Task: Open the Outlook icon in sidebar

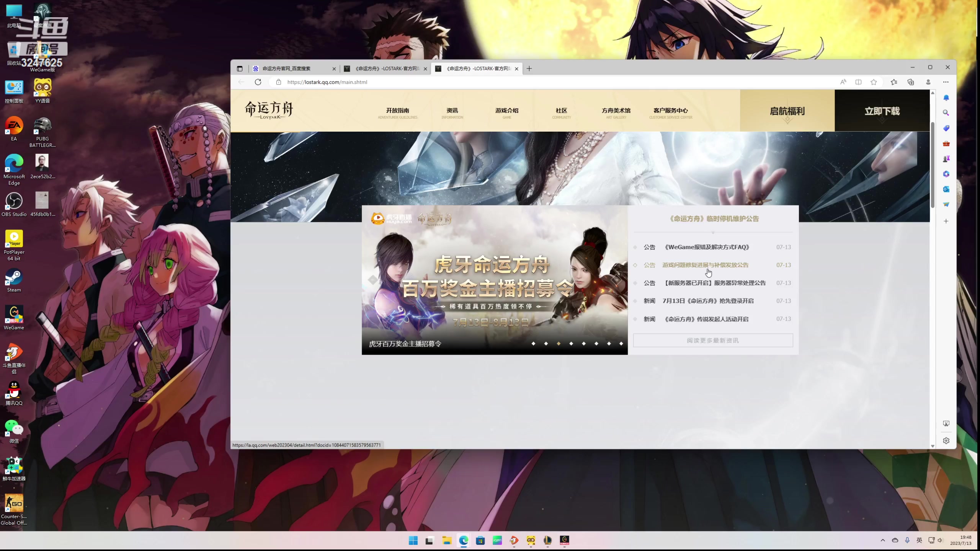Action: 946,189
